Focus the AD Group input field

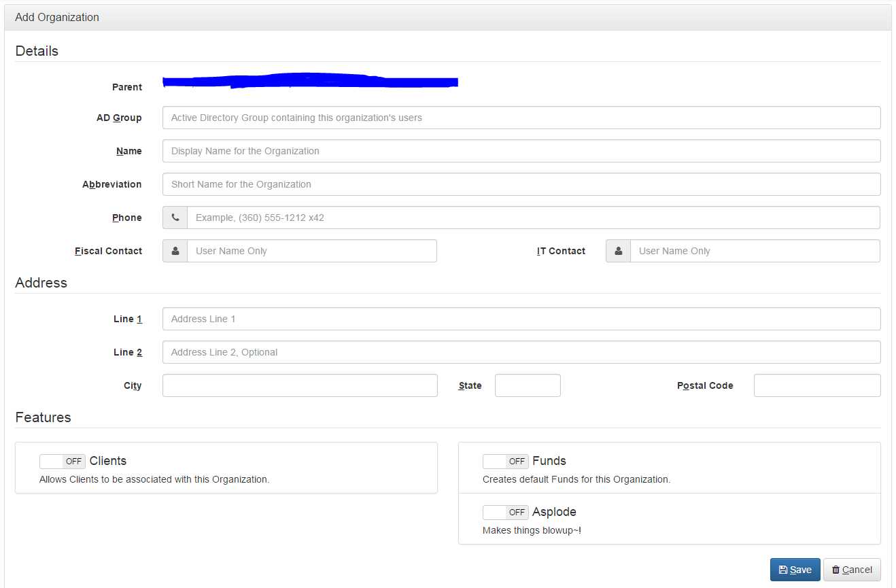(521, 118)
